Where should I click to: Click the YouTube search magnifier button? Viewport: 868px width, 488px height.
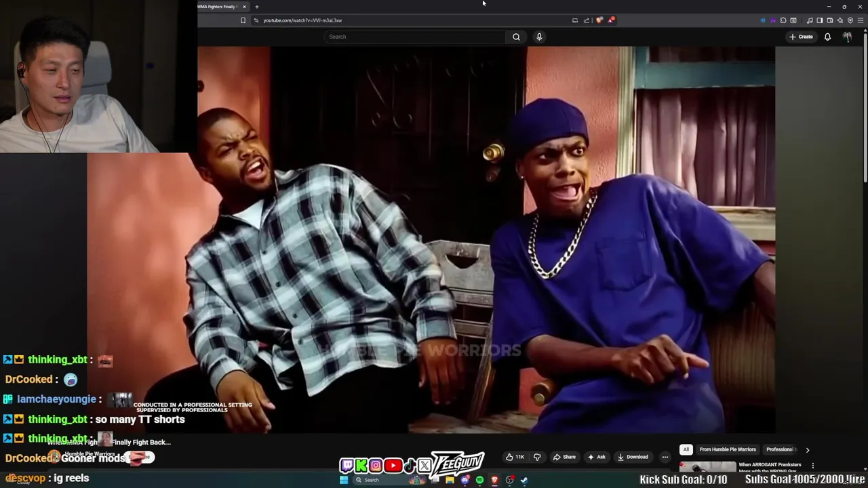tap(516, 37)
